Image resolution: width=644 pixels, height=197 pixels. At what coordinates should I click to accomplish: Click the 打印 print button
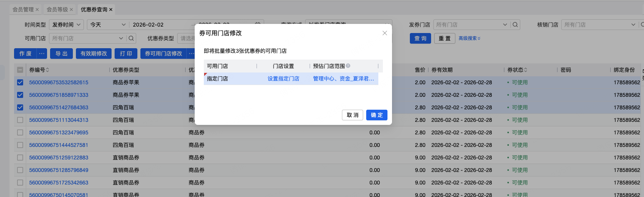tap(126, 54)
